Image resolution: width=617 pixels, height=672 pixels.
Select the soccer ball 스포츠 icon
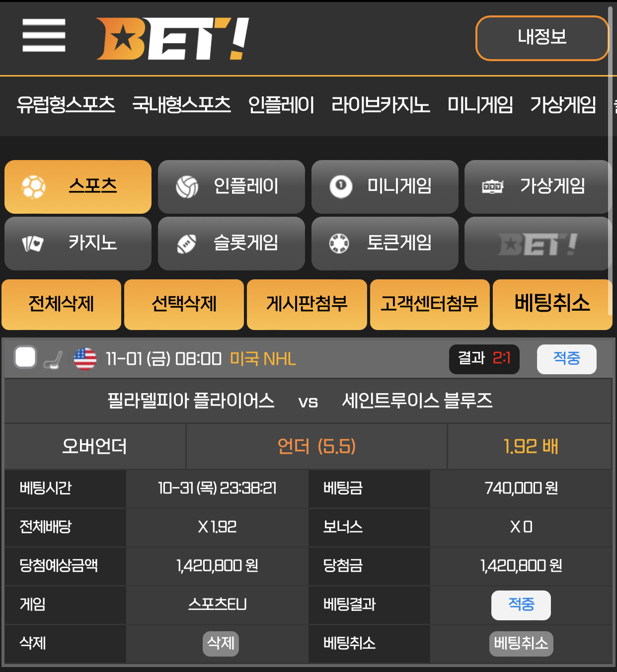34,187
